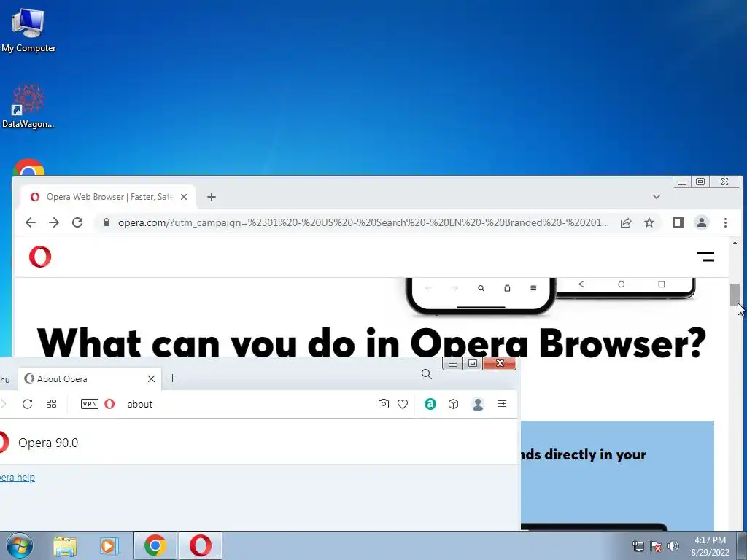
Task: Click the search tabs magnifier in Opera
Action: 426,374
